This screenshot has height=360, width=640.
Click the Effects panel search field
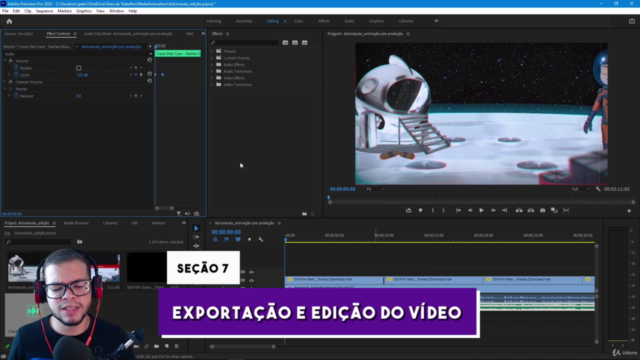[244, 42]
